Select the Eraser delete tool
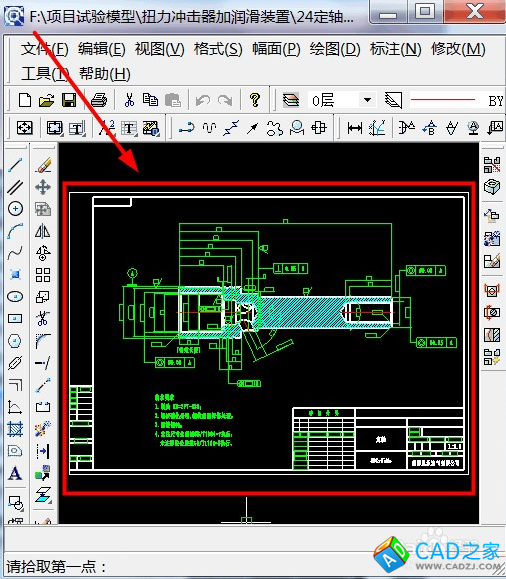 [x=43, y=165]
